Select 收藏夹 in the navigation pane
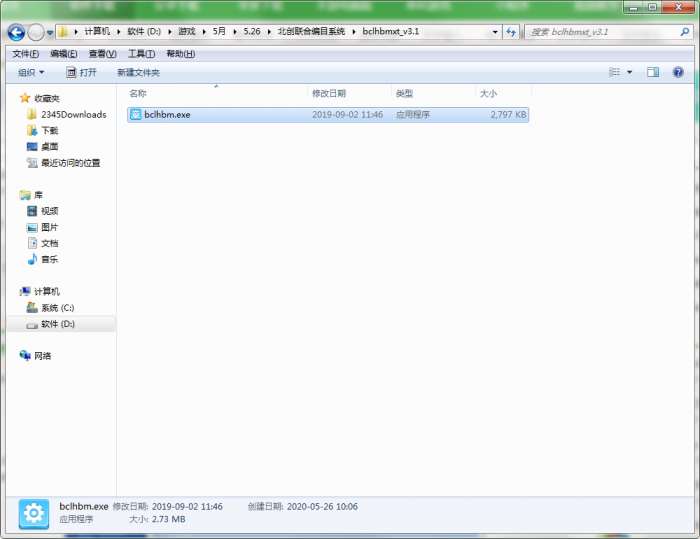This screenshot has height=539, width=700. pos(47,98)
